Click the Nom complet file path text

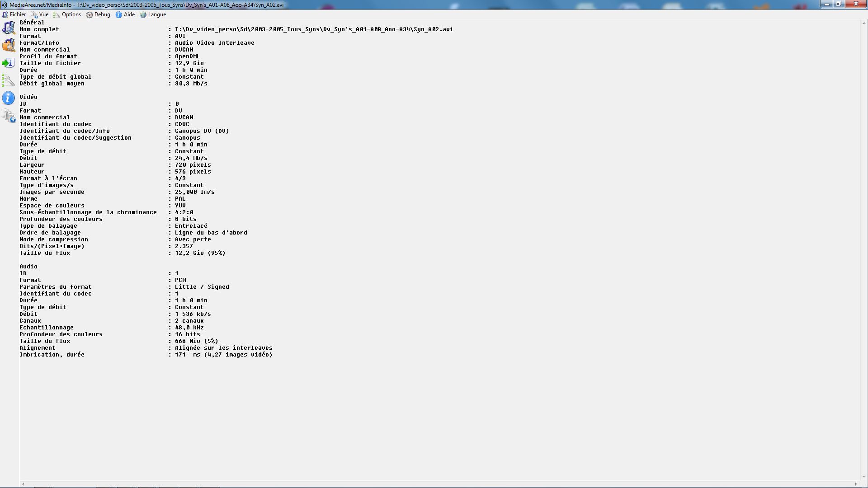point(314,29)
